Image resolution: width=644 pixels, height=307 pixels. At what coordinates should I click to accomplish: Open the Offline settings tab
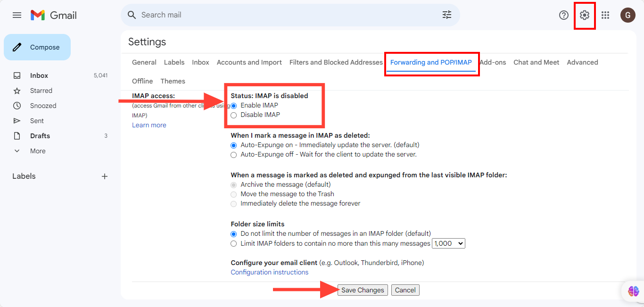coord(142,81)
